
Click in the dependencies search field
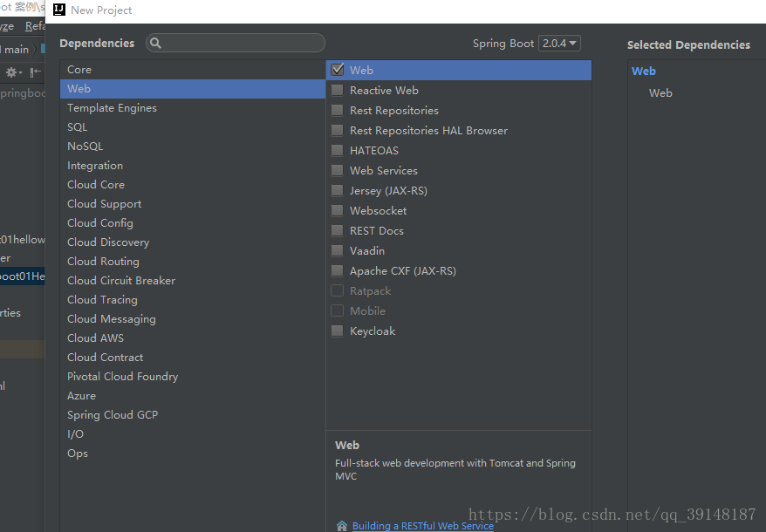click(236, 43)
